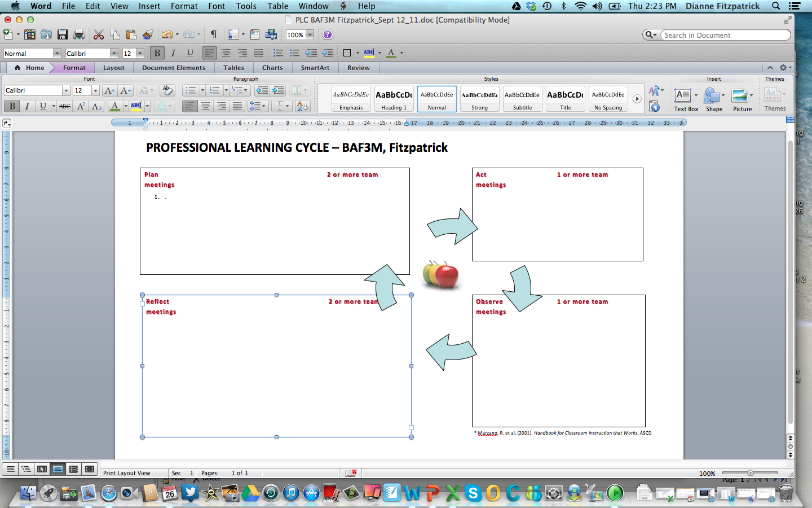Toggle underline formatting
812x508 pixels.
point(43,106)
